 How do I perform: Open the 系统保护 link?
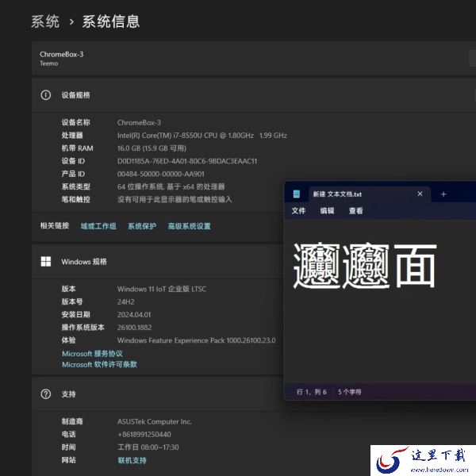[x=142, y=226]
